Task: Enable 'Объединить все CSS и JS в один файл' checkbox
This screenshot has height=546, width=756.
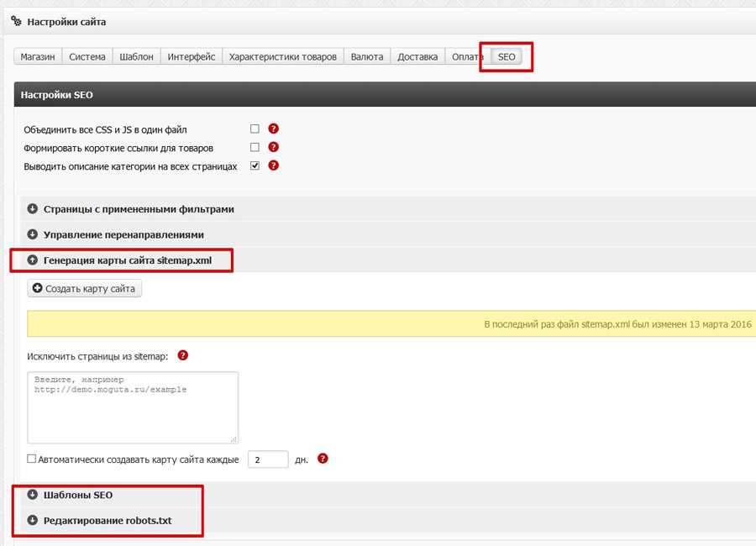Action: pyautogui.click(x=255, y=129)
